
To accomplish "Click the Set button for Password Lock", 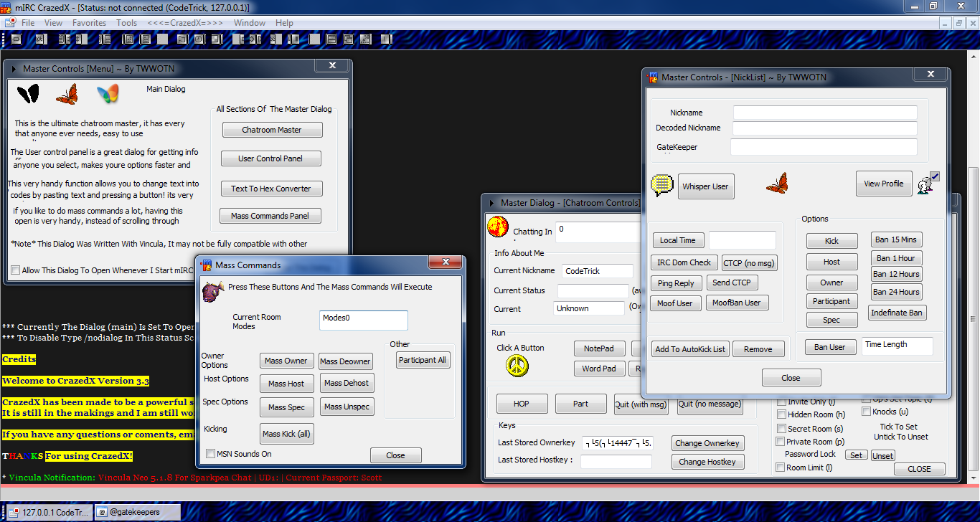I will tap(856, 455).
